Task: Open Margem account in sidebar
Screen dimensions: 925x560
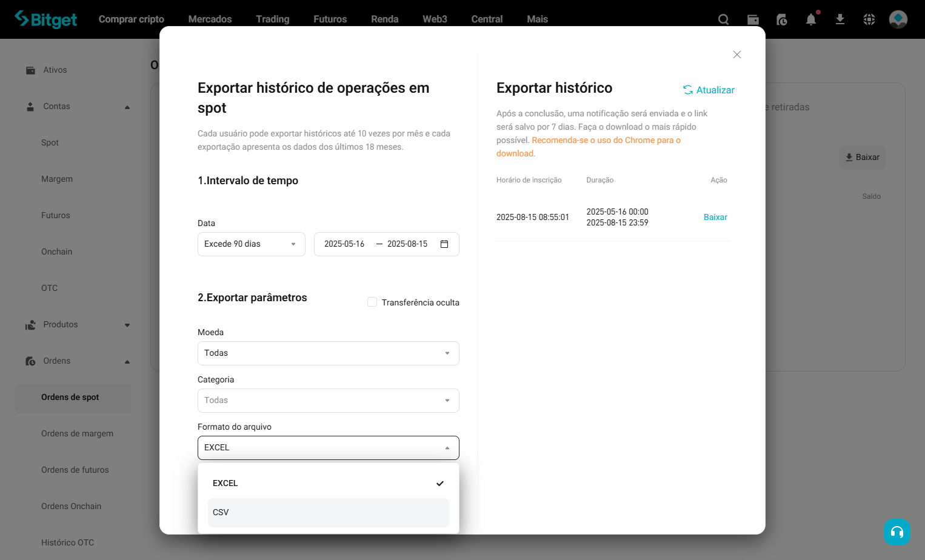Action: [x=57, y=179]
